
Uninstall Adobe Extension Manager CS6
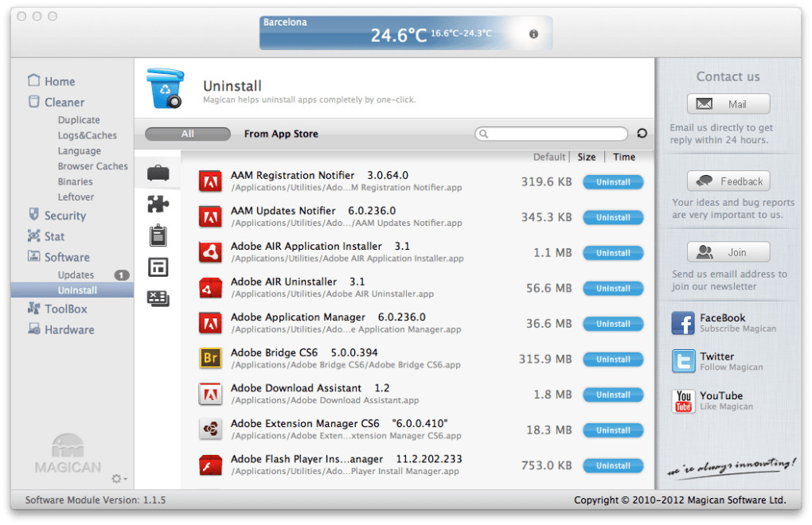tap(613, 430)
